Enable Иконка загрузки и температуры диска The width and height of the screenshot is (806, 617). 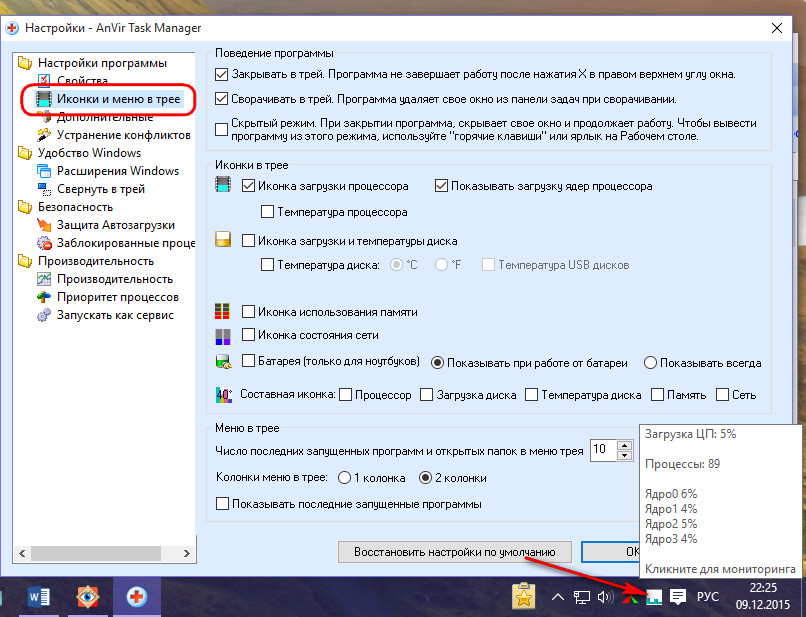pos(248,241)
